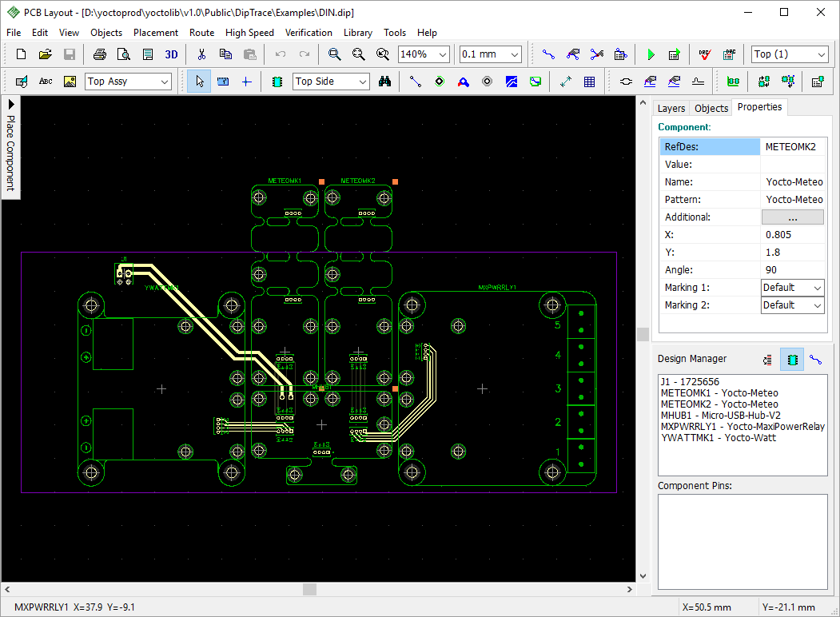The width and height of the screenshot is (840, 617).
Task: Select the measure ruler tool
Action: 223,82
